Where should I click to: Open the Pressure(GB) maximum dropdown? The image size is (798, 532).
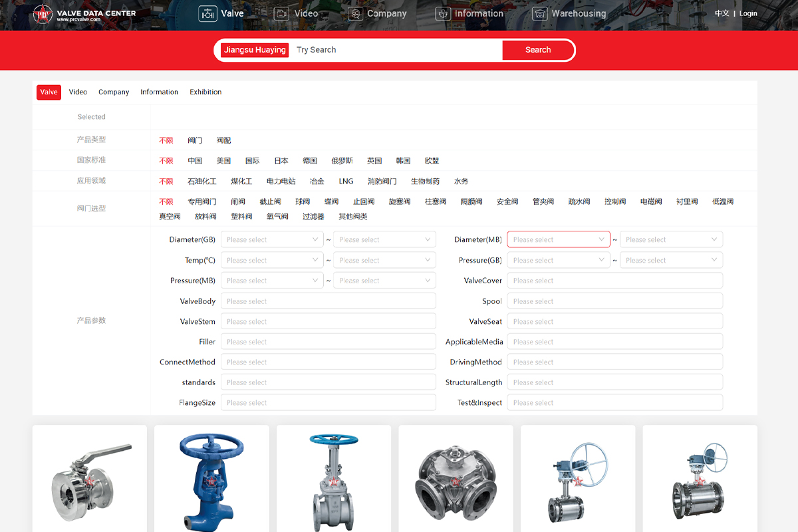(670, 260)
